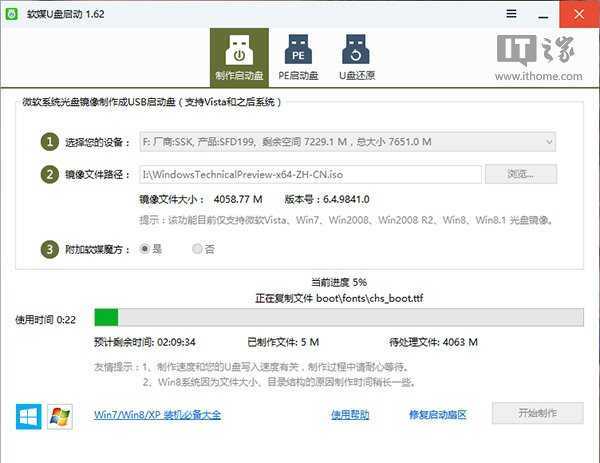Open the hamburger menu in title bar

(511, 14)
